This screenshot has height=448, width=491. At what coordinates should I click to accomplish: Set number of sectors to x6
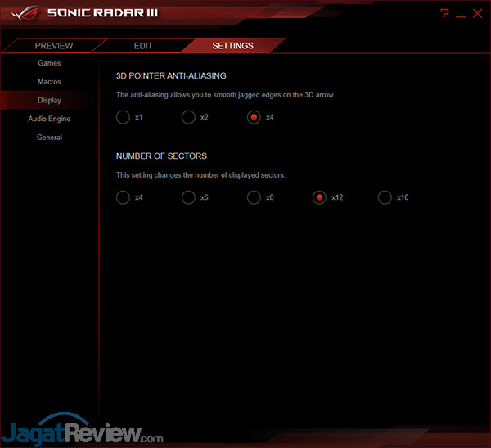tap(188, 197)
